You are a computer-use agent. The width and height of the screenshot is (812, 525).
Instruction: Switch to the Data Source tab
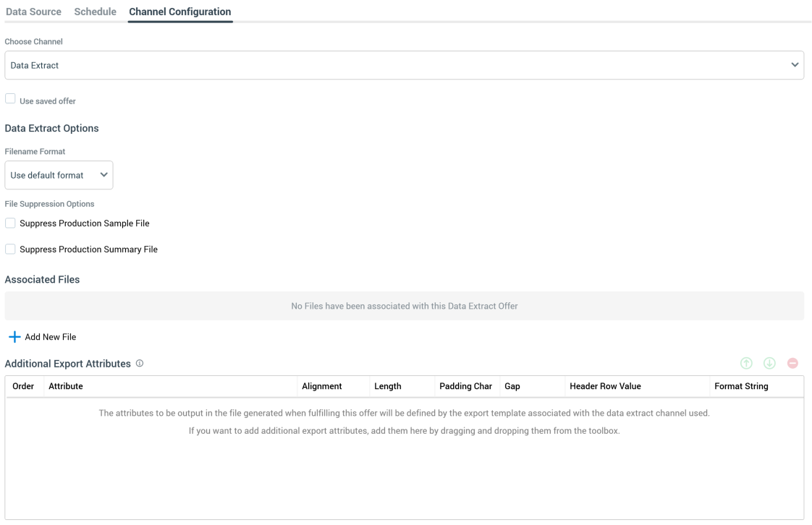[x=33, y=12]
